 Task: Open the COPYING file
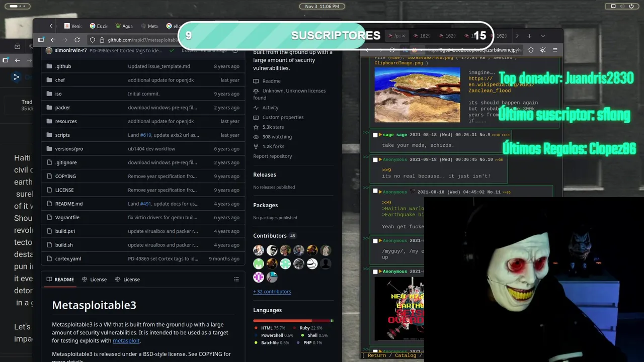tap(65, 176)
